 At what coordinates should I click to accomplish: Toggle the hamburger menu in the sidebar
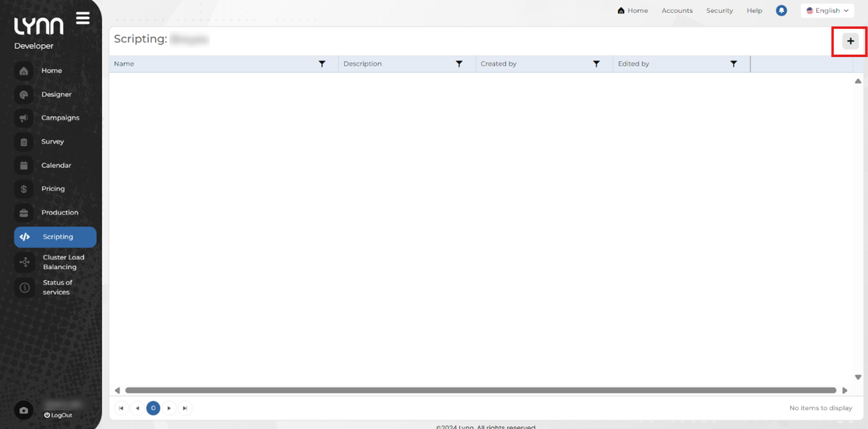pos(83,18)
